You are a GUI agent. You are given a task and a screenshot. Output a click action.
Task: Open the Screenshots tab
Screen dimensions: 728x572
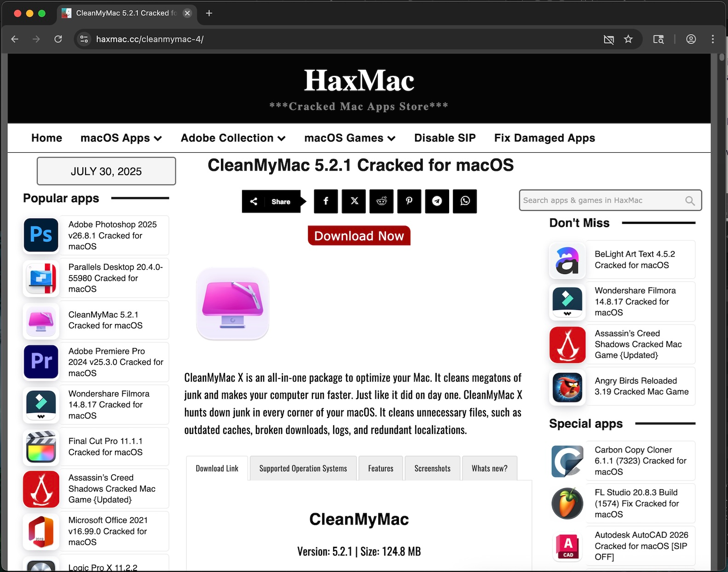click(x=432, y=469)
